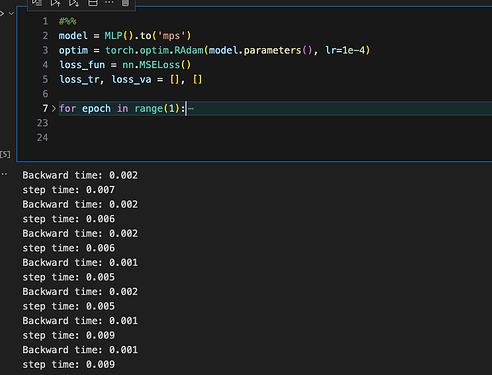Click the execution count [5] label
This screenshot has width=492, height=375.
(5, 154)
